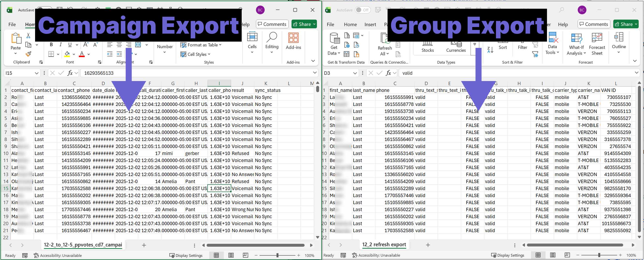This screenshot has width=644, height=260.
Task: Add a new sheet in Campaign Export
Action: (x=144, y=245)
